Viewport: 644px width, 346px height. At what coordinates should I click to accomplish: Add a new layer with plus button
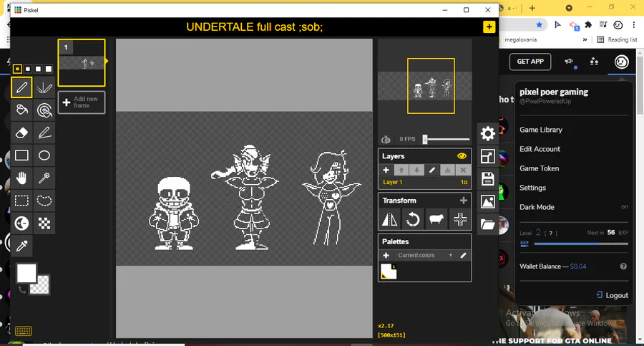click(x=386, y=170)
